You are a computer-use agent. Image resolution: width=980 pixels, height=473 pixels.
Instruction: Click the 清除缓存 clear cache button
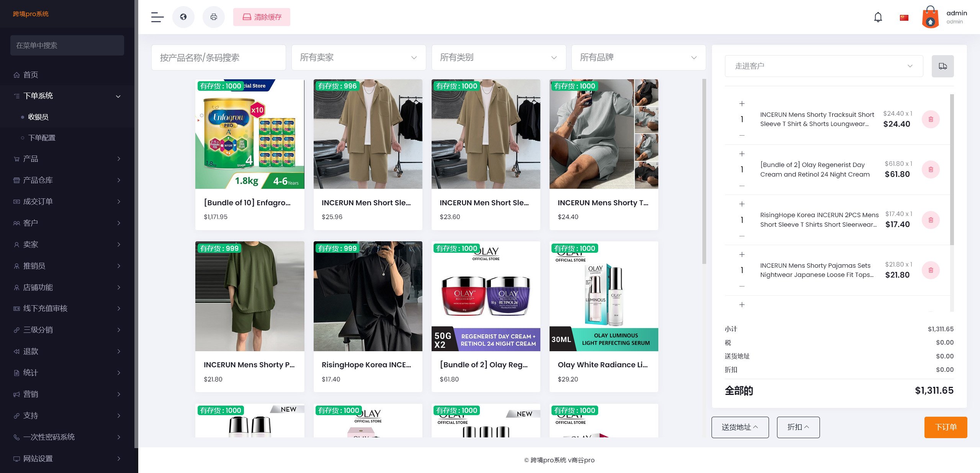click(x=262, y=17)
